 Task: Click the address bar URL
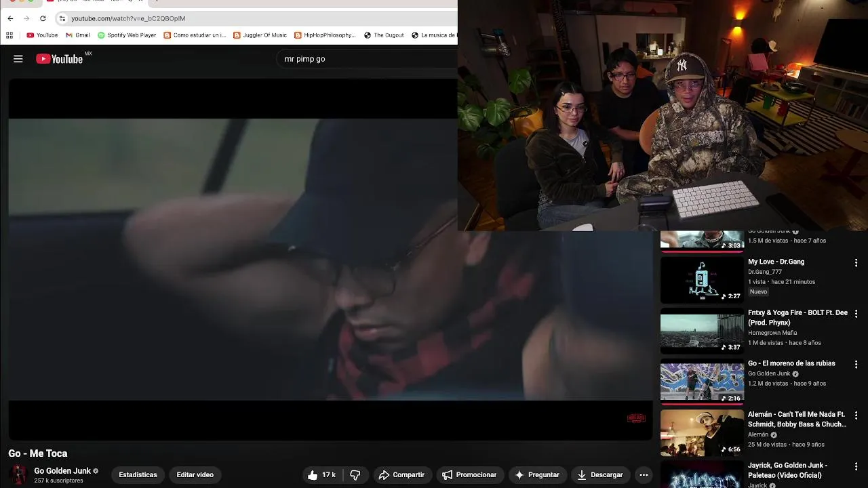click(128, 18)
